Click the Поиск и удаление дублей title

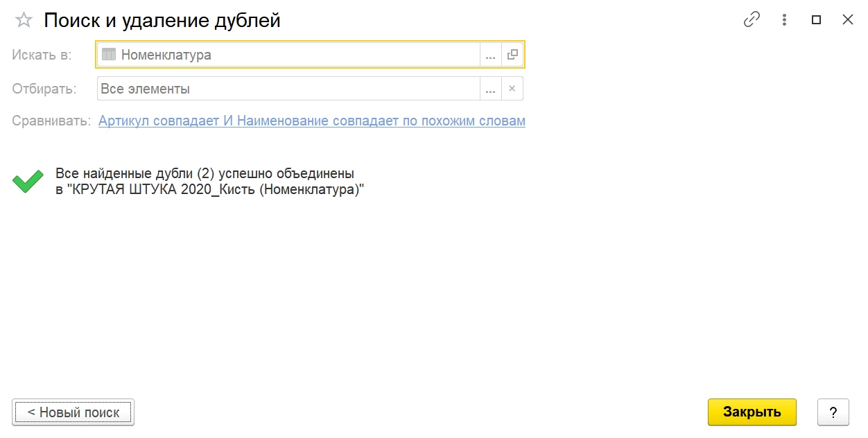[162, 20]
